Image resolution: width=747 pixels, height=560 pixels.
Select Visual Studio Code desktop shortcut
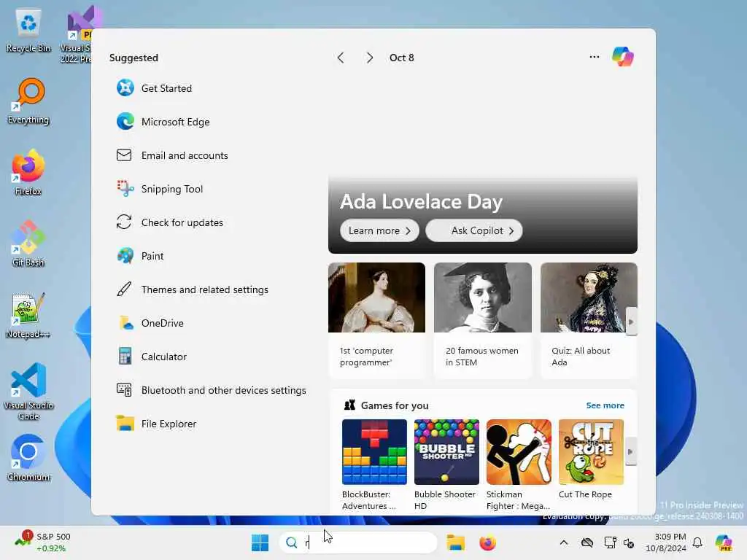[28, 392]
